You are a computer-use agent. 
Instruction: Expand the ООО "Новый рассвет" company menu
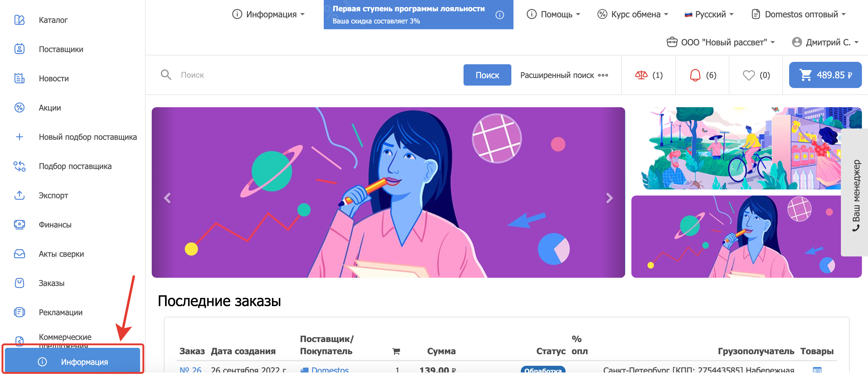click(720, 42)
